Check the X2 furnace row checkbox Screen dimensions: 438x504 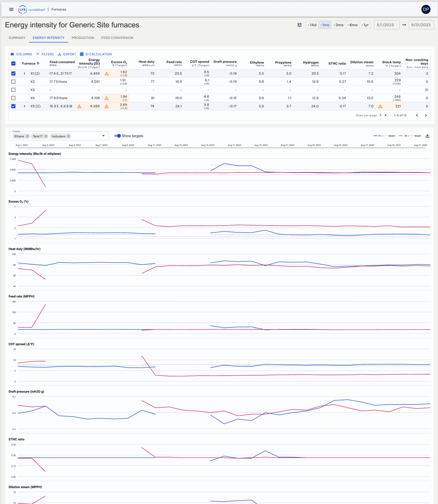pos(13,82)
